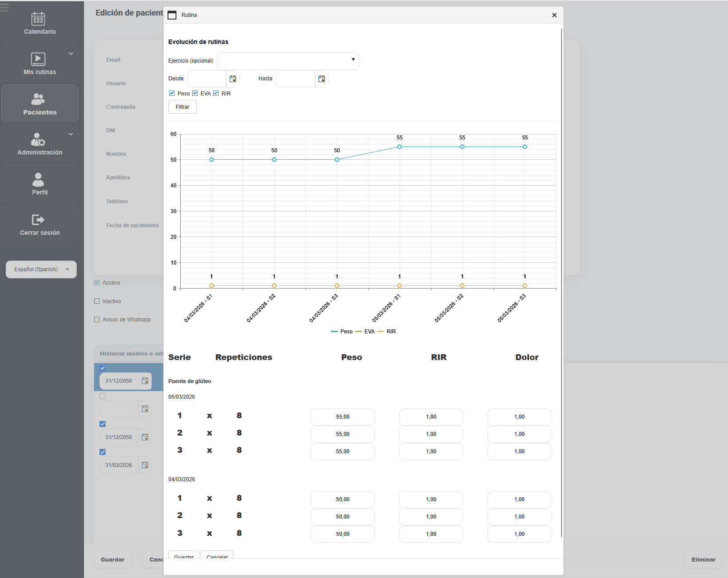Open the Español (Spanish) language dropdown
728x578 pixels.
(x=41, y=269)
